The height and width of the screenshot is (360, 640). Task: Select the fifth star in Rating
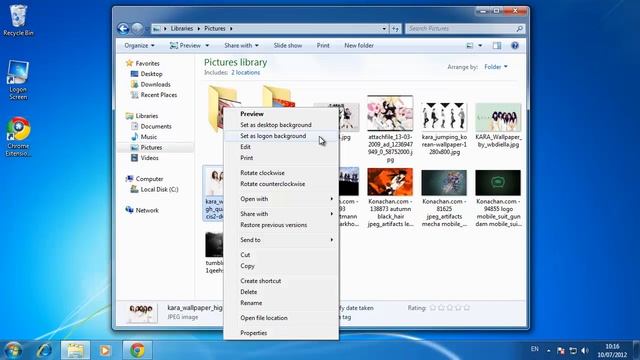[x=467, y=308]
